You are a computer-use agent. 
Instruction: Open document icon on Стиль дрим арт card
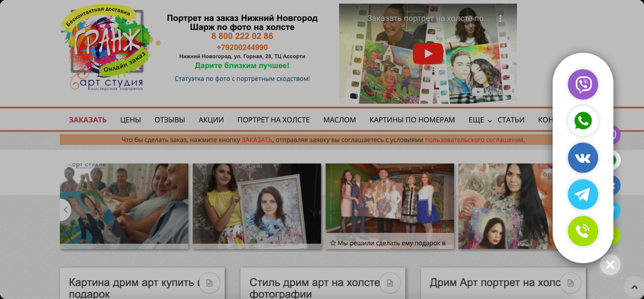pos(390,283)
